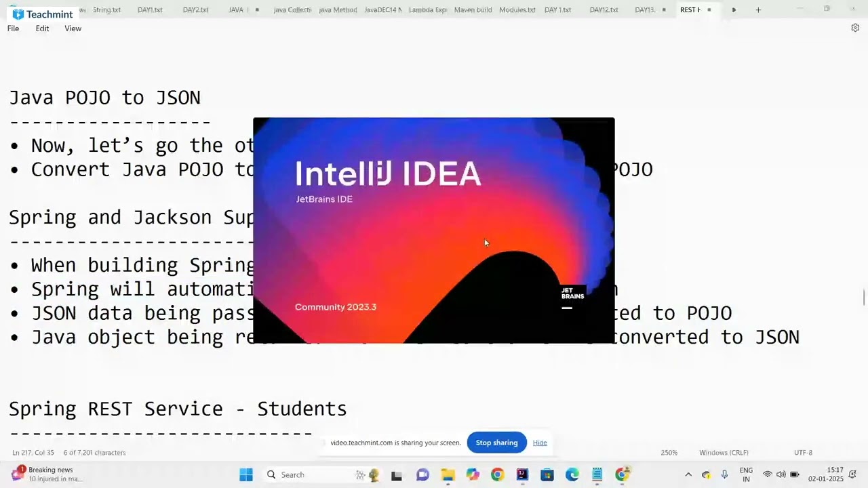
Task: Launch Teams Chat from the taskbar
Action: click(x=422, y=475)
